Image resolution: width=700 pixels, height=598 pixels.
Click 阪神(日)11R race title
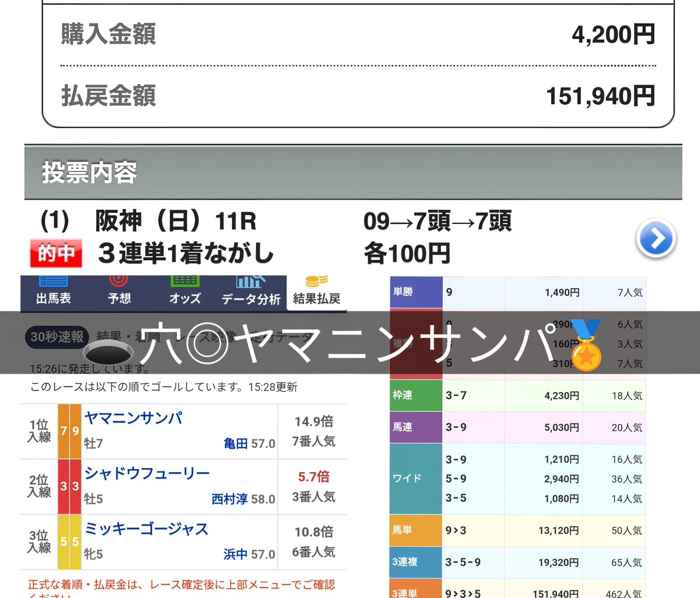coord(176,221)
